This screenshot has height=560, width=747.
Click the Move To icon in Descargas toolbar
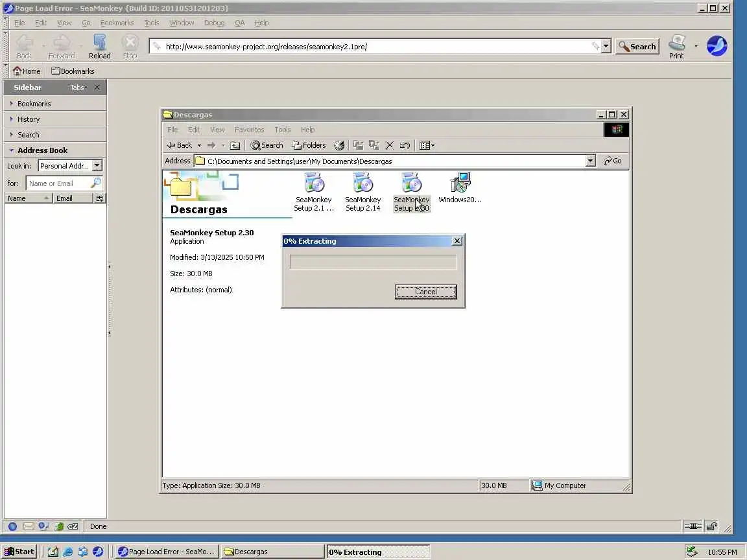click(358, 145)
